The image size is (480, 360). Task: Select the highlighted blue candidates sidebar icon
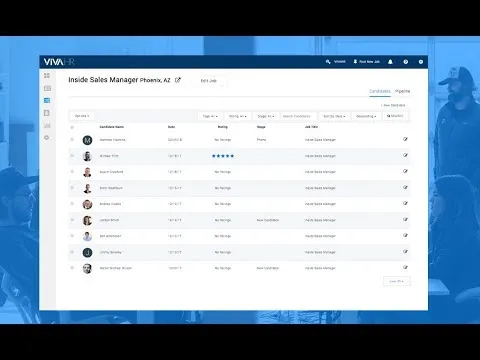(x=47, y=100)
